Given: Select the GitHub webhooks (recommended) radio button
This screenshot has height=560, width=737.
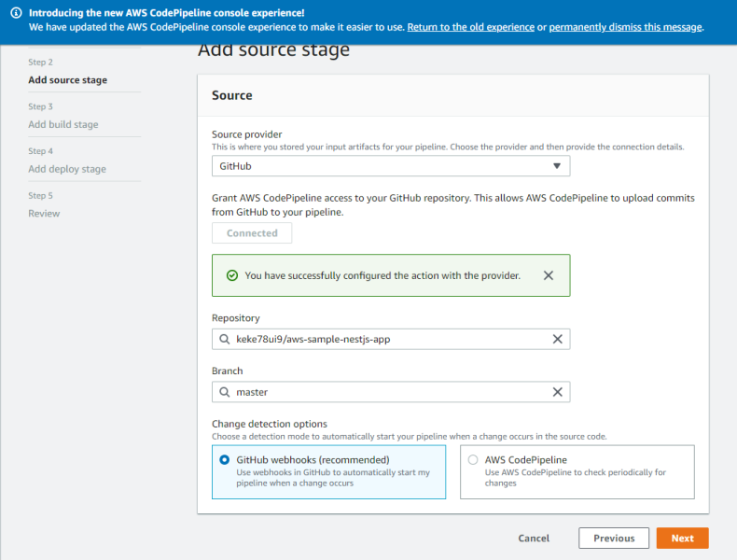Looking at the screenshot, I should (225, 460).
